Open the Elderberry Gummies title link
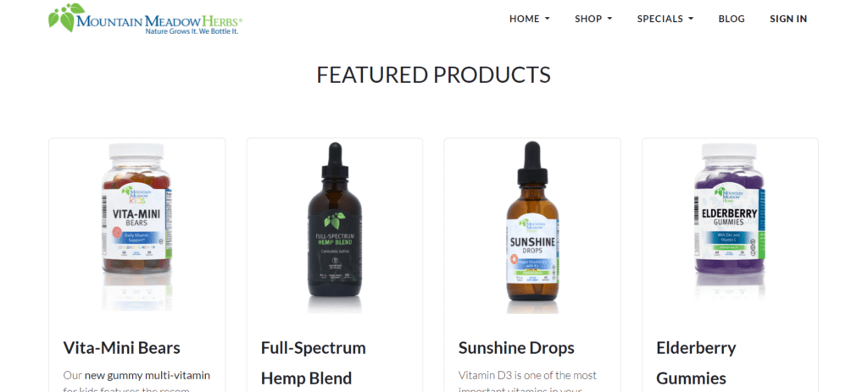868x392 pixels. [697, 362]
